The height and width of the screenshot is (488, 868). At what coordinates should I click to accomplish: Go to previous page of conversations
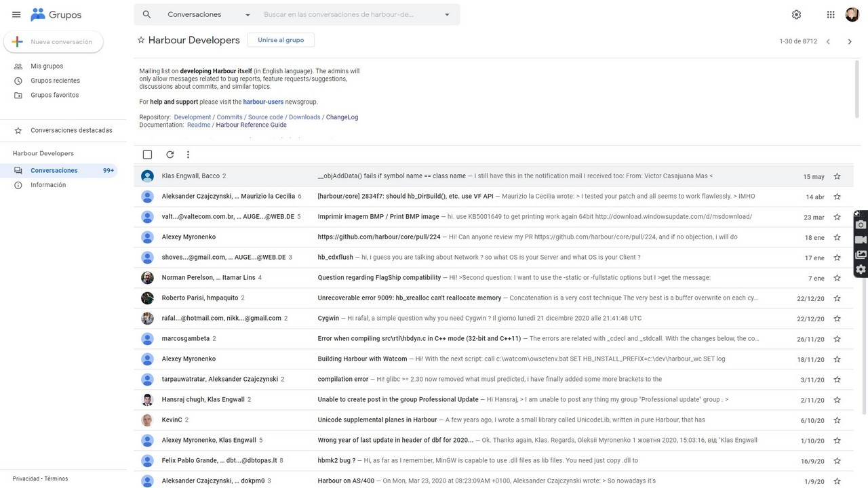[x=828, y=41]
